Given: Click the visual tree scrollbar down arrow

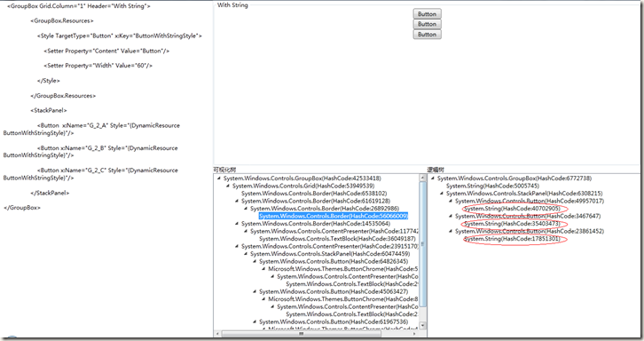Looking at the screenshot, I should pos(422,325).
